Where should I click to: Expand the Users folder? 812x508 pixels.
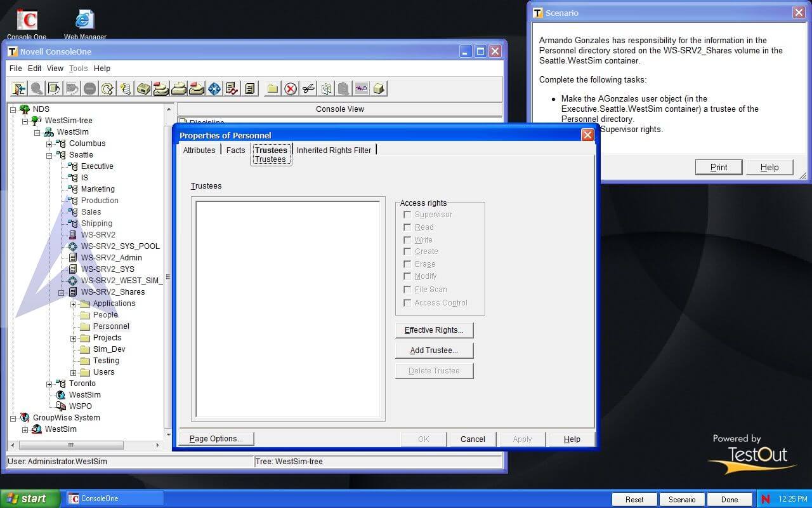(73, 372)
